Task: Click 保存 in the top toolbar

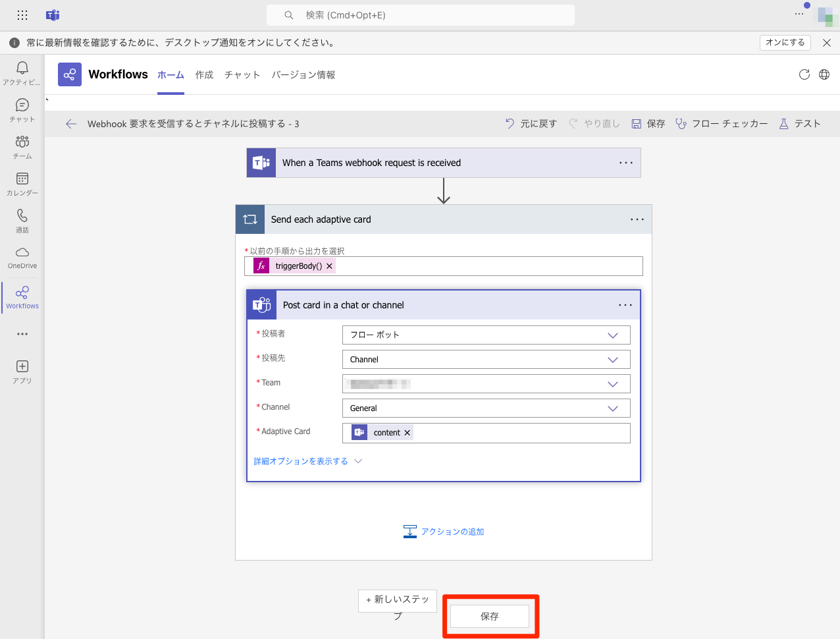Action: pyautogui.click(x=648, y=124)
